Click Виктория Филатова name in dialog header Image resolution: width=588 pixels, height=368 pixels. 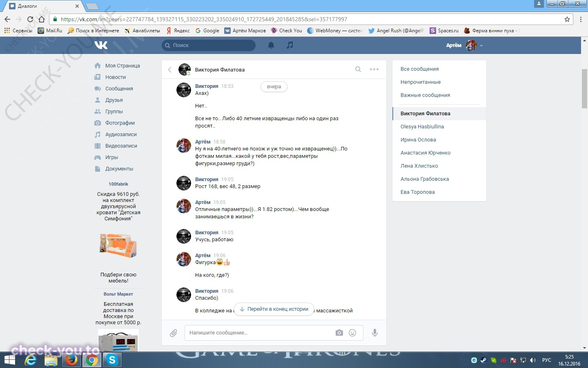220,70
